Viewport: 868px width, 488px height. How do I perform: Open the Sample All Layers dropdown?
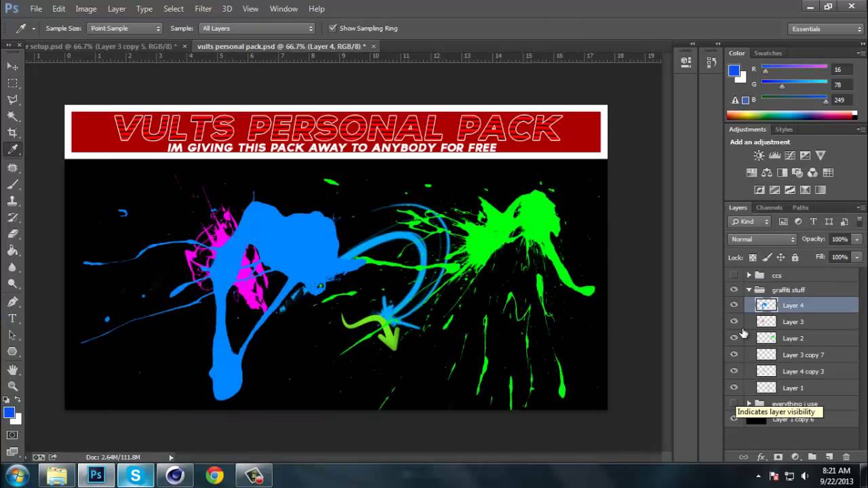pos(257,28)
